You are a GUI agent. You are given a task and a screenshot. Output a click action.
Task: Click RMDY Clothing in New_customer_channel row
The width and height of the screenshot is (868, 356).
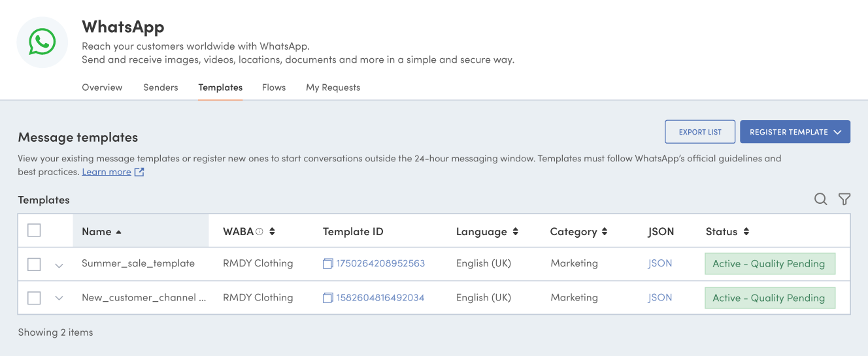(258, 297)
